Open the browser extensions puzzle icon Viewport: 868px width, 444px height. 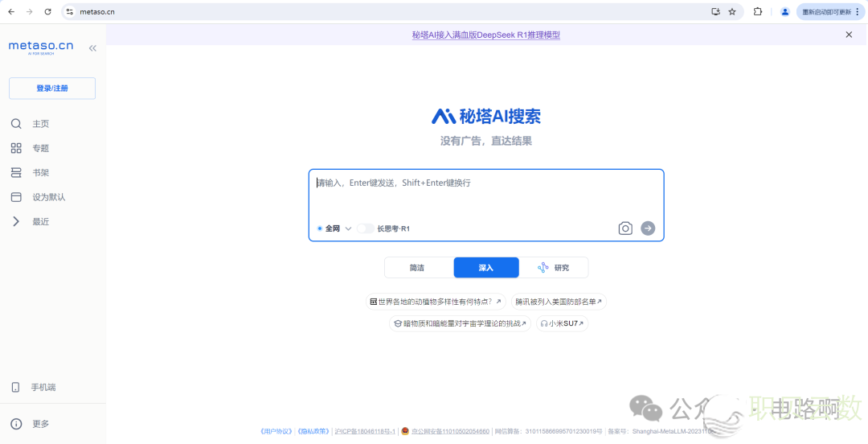coord(757,11)
